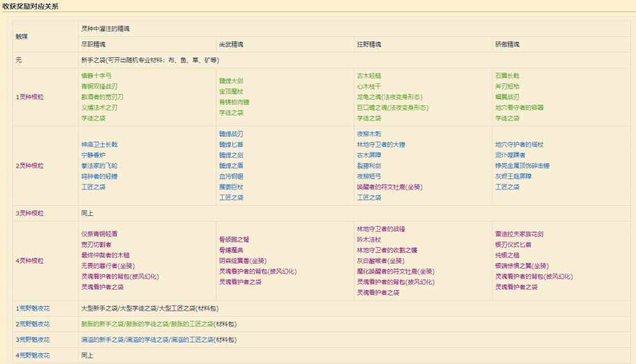Open the 夜柳木刺 item link
636x364 pixels.
[x=369, y=134]
